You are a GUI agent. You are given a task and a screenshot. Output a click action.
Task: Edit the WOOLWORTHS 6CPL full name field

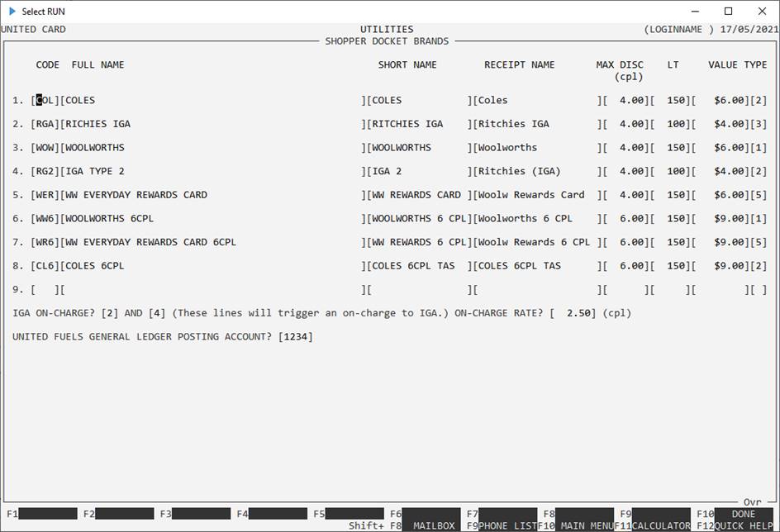pyautogui.click(x=213, y=218)
